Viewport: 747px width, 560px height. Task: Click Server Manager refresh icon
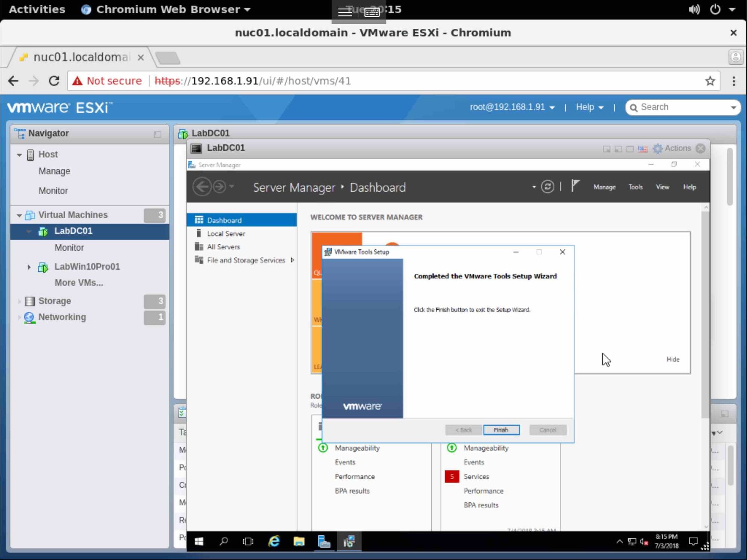pyautogui.click(x=548, y=187)
